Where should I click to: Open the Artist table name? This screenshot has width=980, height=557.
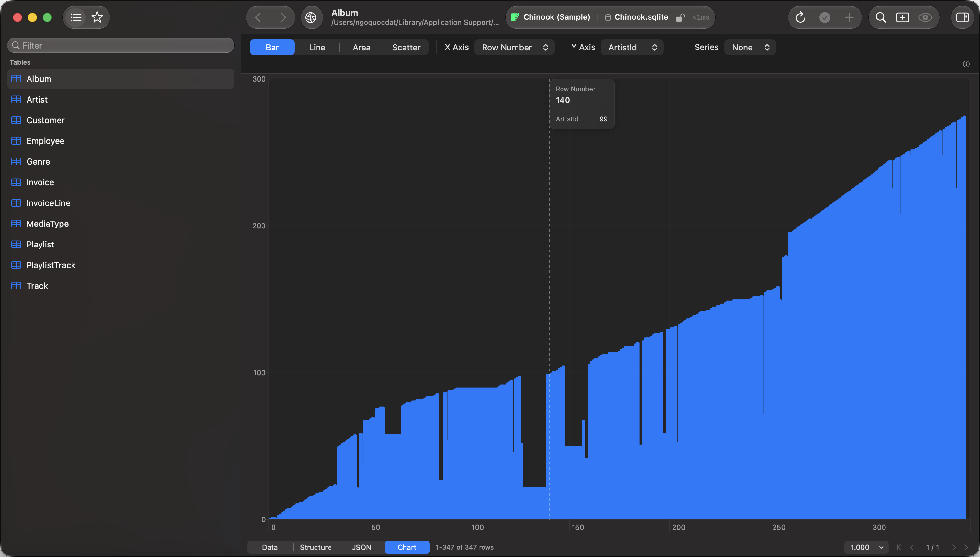37,100
